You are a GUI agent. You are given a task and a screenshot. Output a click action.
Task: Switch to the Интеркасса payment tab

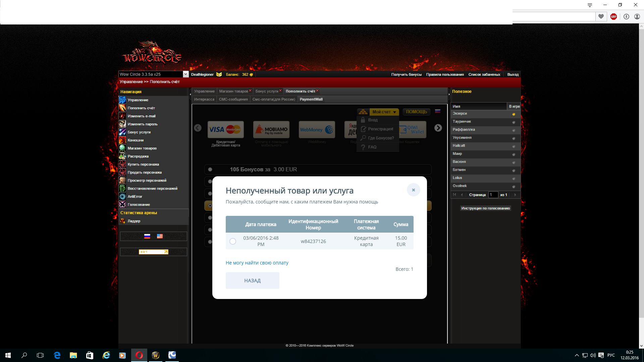[204, 99]
